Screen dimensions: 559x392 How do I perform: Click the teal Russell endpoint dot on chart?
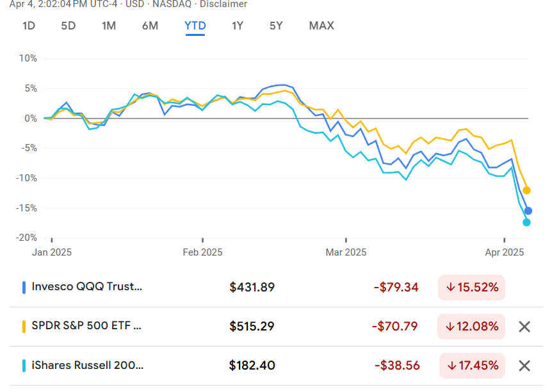pos(526,222)
